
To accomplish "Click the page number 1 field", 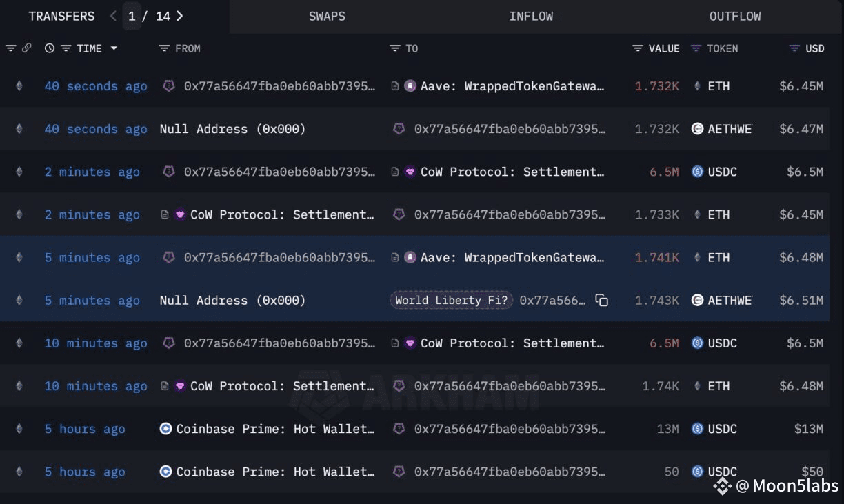I will (132, 16).
